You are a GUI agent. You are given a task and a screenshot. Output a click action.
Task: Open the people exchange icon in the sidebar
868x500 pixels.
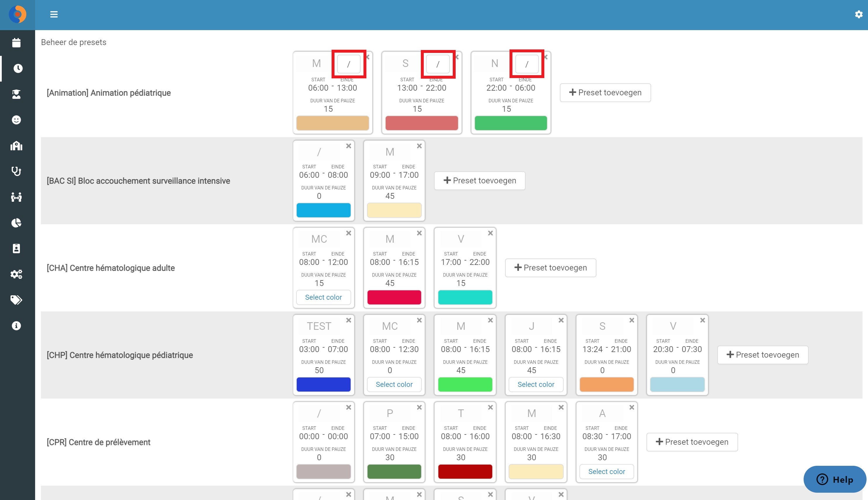tap(16, 197)
